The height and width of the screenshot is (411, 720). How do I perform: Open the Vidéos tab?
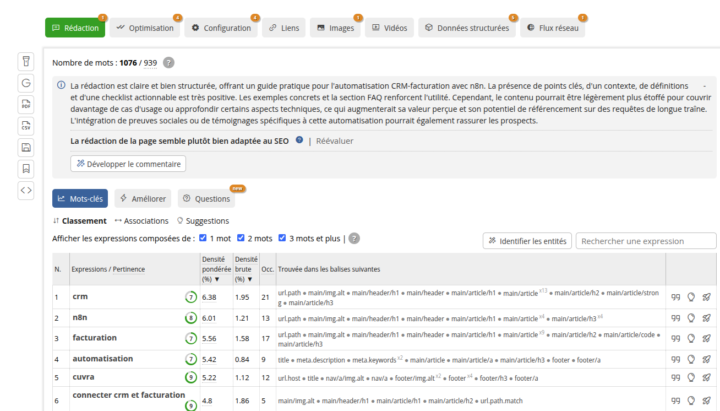[x=389, y=28]
